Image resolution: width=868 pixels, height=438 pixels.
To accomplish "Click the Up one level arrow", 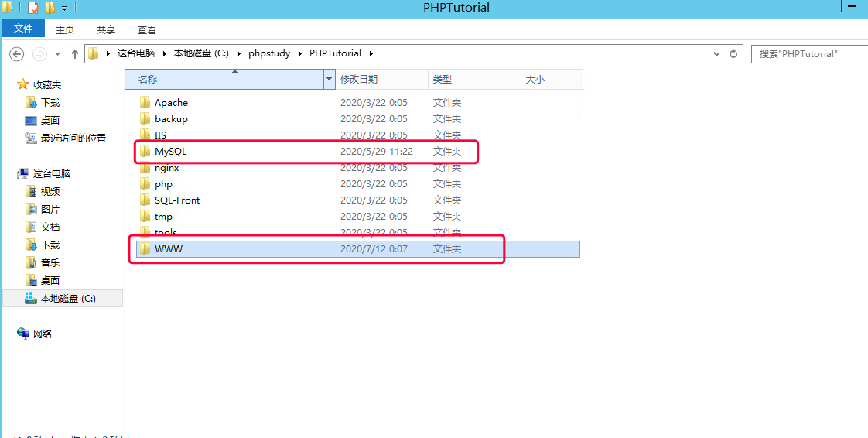I will click(75, 54).
